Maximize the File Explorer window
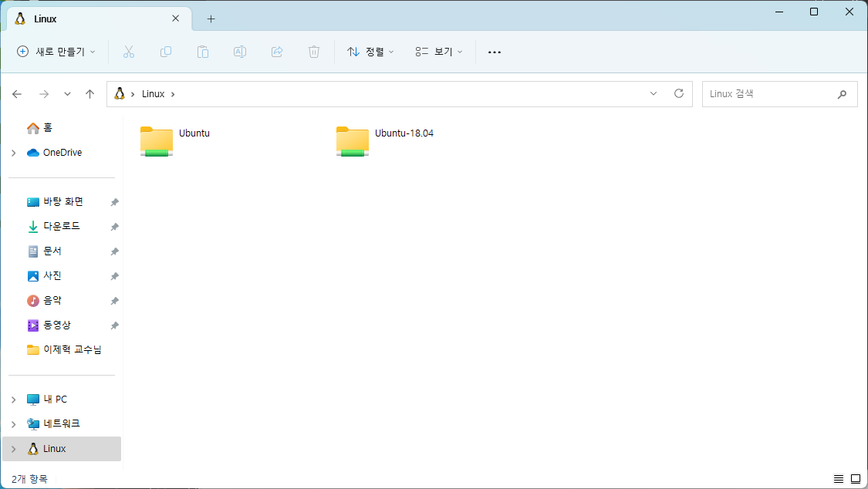The height and width of the screenshot is (489, 868). tap(814, 12)
